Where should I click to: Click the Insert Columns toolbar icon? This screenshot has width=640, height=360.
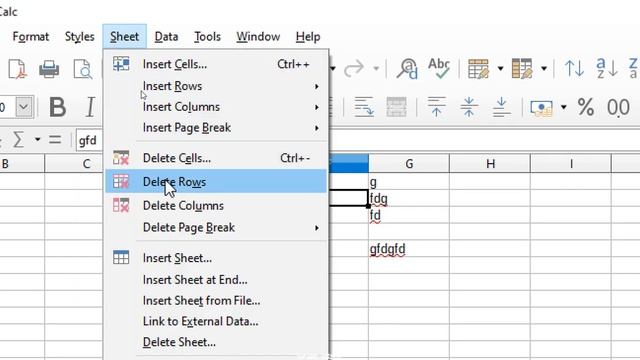coord(522,68)
